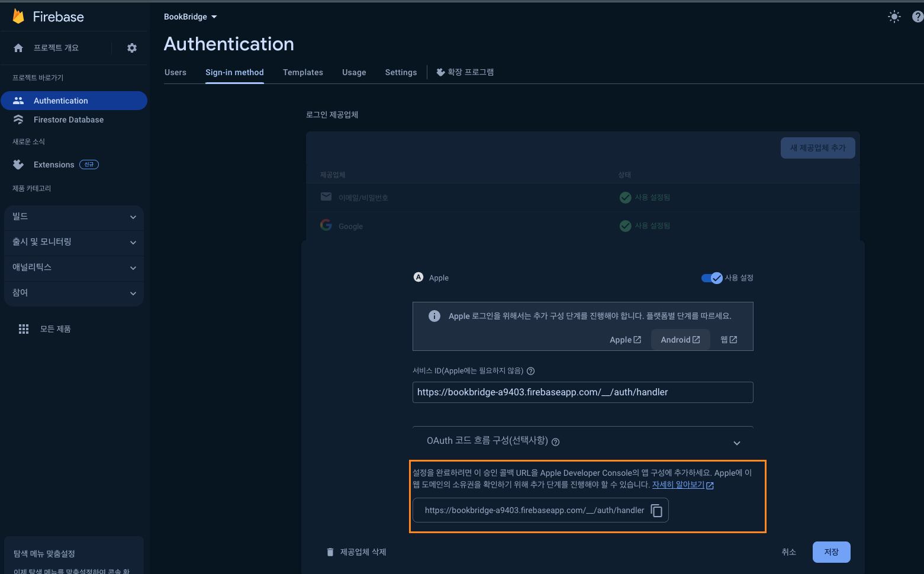Select the Google provider row text
The width and height of the screenshot is (924, 574).
(x=351, y=226)
